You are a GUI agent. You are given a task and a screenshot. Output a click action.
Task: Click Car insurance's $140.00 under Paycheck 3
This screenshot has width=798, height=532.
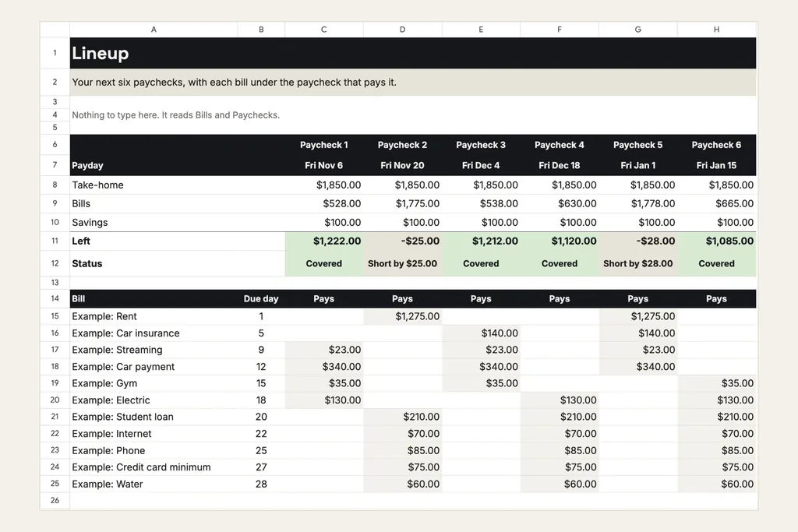point(481,333)
